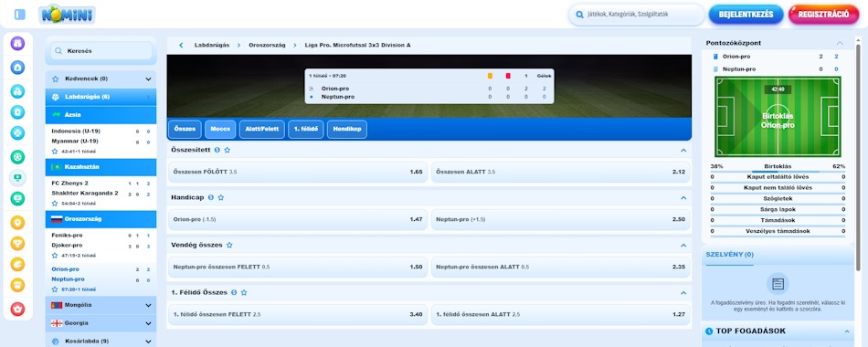Image resolution: width=868 pixels, height=347 pixels.
Task: Collapse the Handicap market section
Action: [x=683, y=198]
